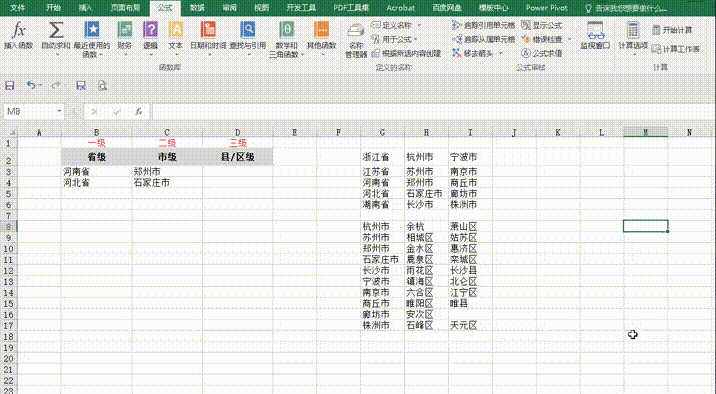Screen dimensions: 716x394
Task: Open the Watch Window (监视窗口)
Action: [595, 36]
